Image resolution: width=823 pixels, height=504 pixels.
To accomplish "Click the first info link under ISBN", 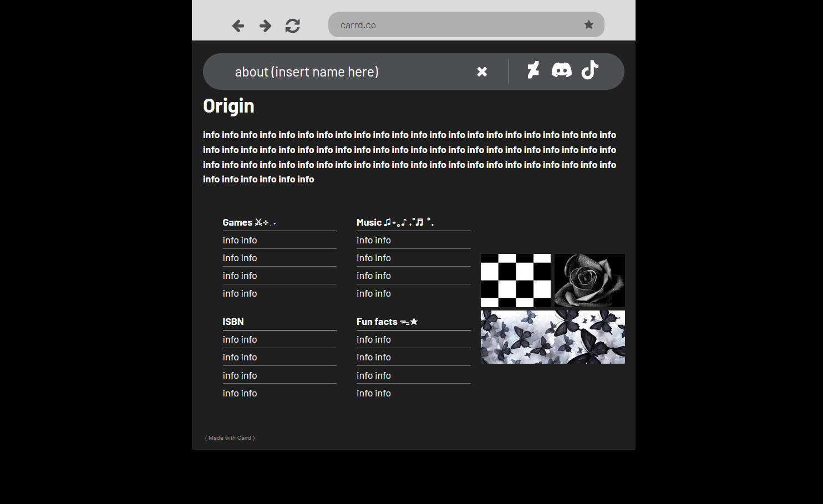I will pyautogui.click(x=240, y=339).
